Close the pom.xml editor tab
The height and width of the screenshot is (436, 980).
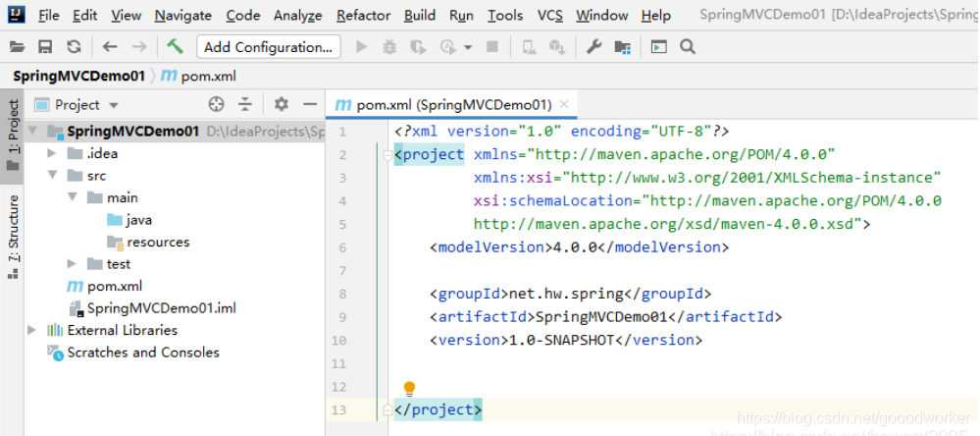tap(564, 104)
